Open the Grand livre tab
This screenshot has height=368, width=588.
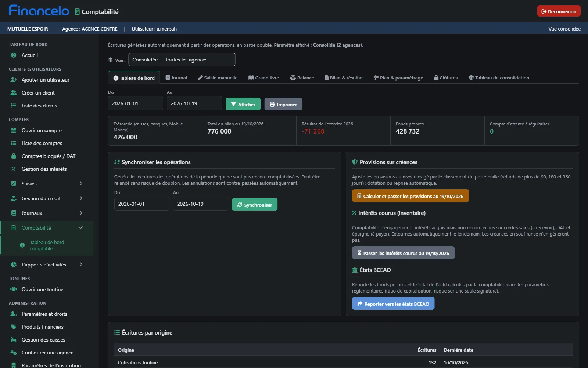[263, 78]
